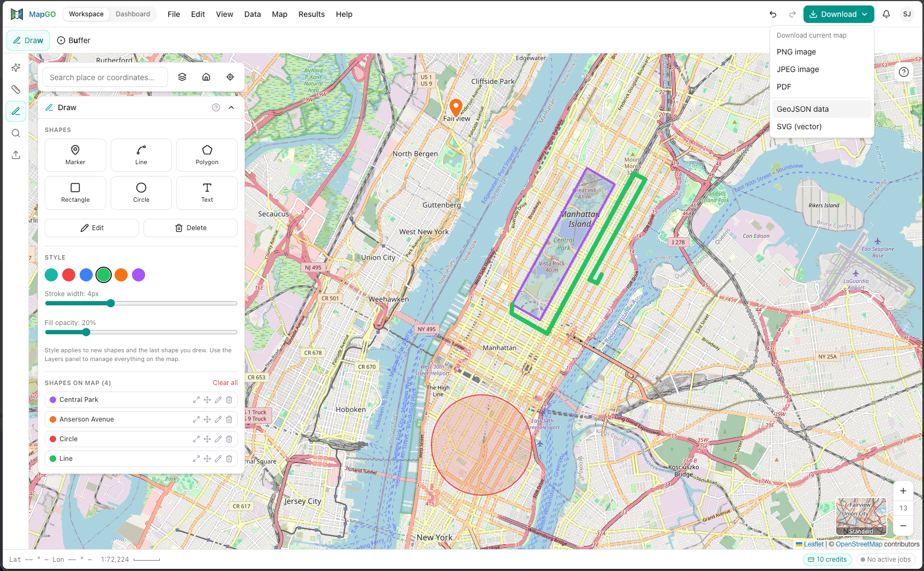Choose GeoJSON data download option
The width and height of the screenshot is (924, 571).
pos(822,109)
